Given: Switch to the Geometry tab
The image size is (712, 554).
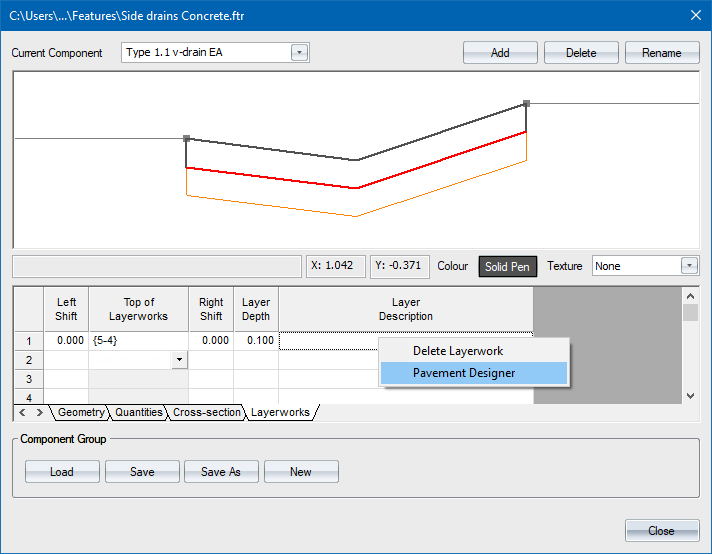Looking at the screenshot, I should click(x=80, y=412).
